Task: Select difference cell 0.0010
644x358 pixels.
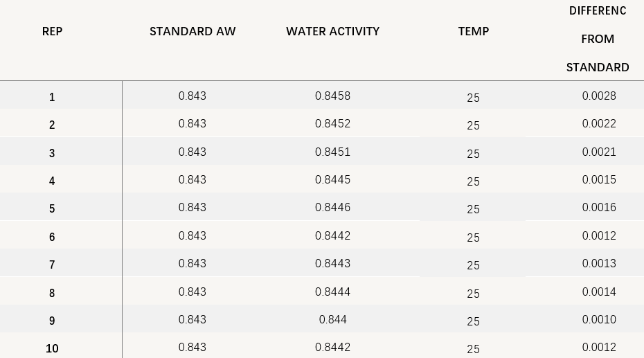Action: pos(599,319)
